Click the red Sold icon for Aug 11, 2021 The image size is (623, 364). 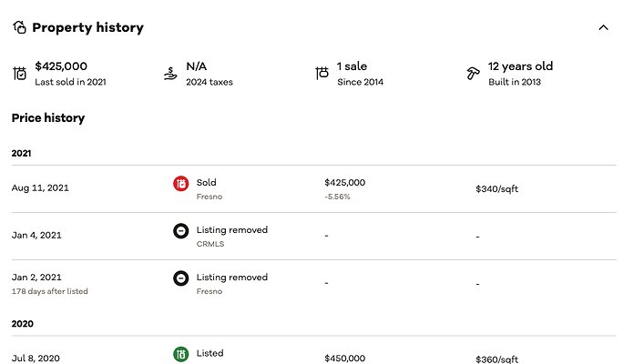click(180, 184)
